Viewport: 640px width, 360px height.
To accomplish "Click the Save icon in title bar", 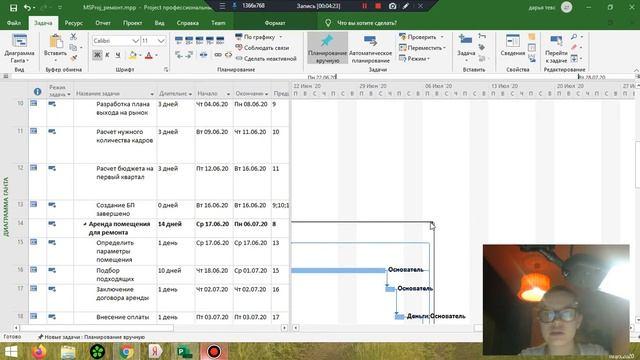I will [13, 7].
